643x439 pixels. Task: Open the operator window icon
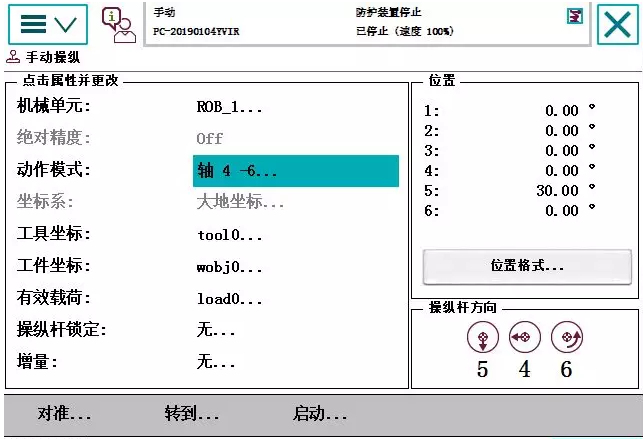pos(119,25)
